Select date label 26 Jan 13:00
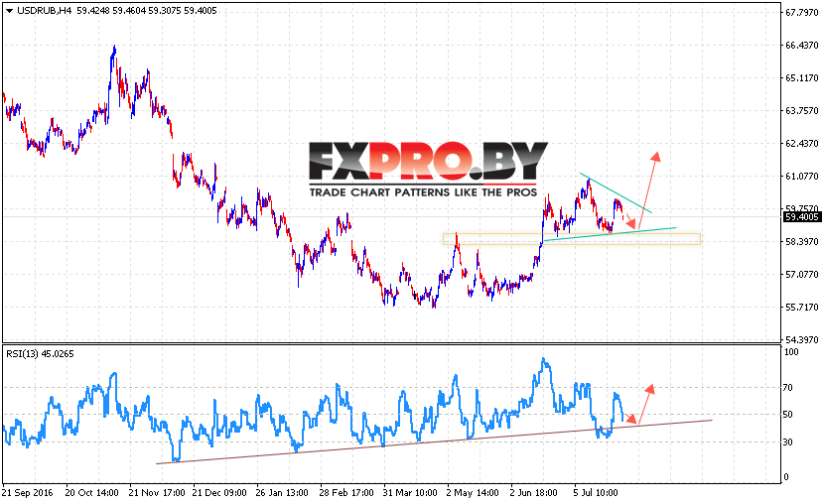This screenshot has width=823, height=504. click(x=282, y=493)
